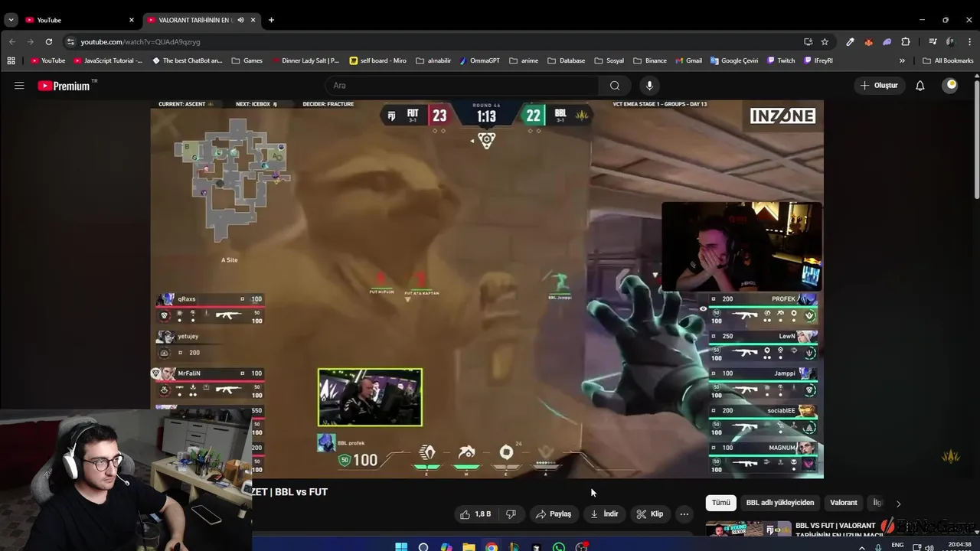The height and width of the screenshot is (551, 980).
Task: Open the tab search dropdown arrow
Action: click(11, 20)
